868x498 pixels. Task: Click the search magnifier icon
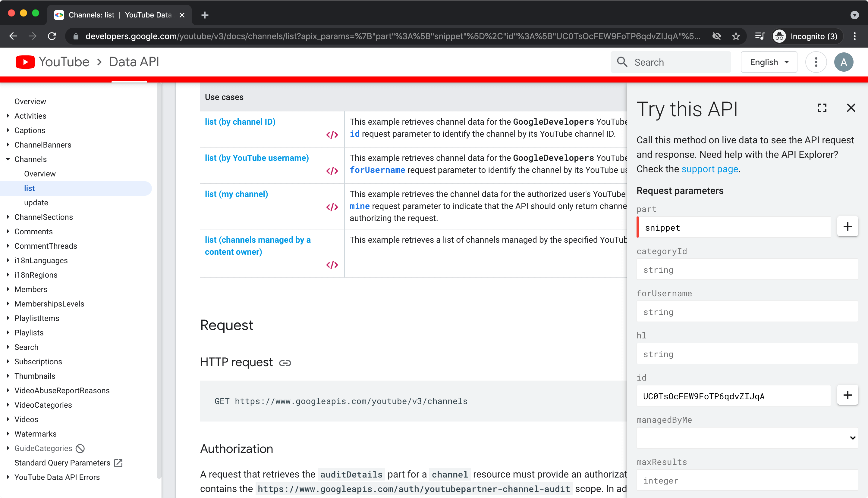[622, 62]
